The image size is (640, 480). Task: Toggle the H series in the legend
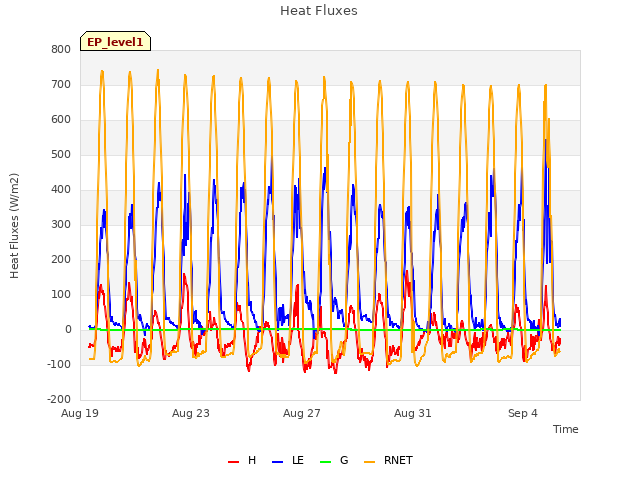tap(242, 460)
